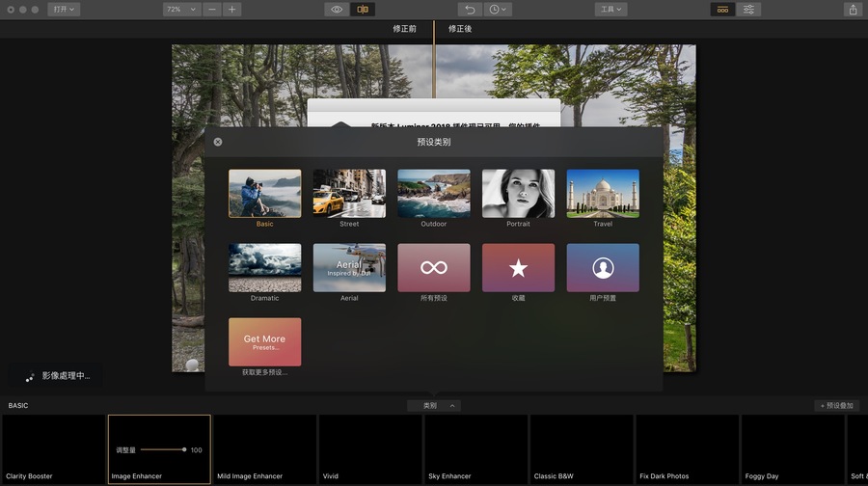The height and width of the screenshot is (486, 868).
Task: Click the undo arrow button
Action: click(x=470, y=10)
